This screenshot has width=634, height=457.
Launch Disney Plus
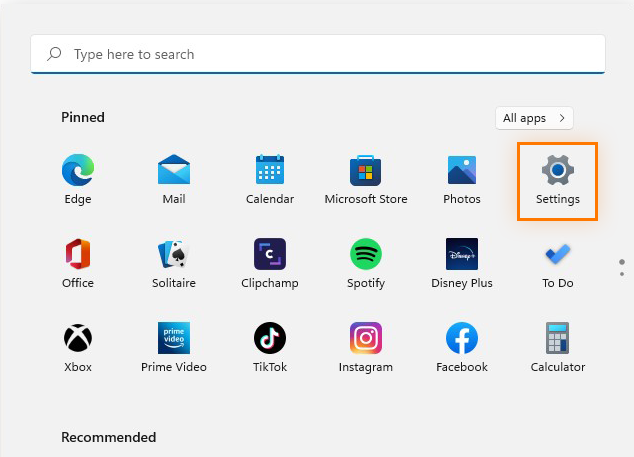(x=462, y=263)
